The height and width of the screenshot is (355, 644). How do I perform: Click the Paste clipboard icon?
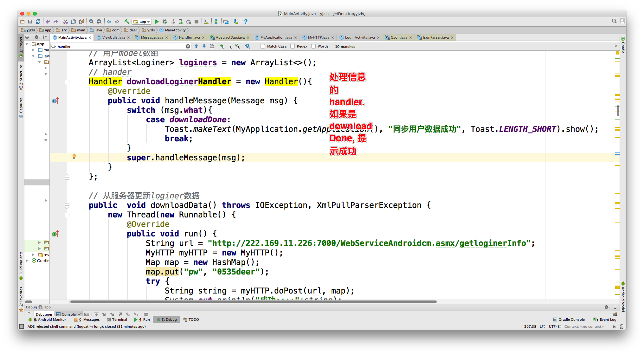point(81,22)
